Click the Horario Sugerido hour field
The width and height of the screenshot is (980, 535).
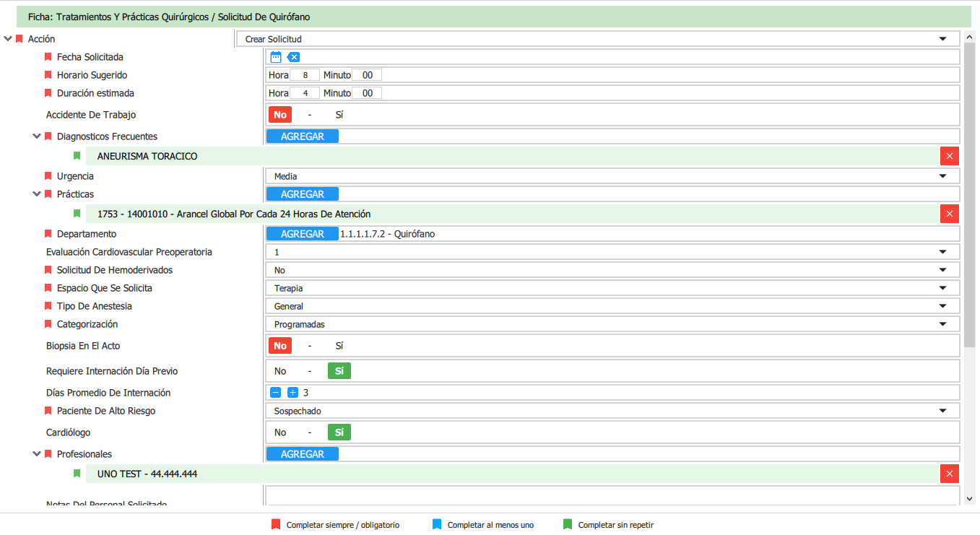pos(305,75)
